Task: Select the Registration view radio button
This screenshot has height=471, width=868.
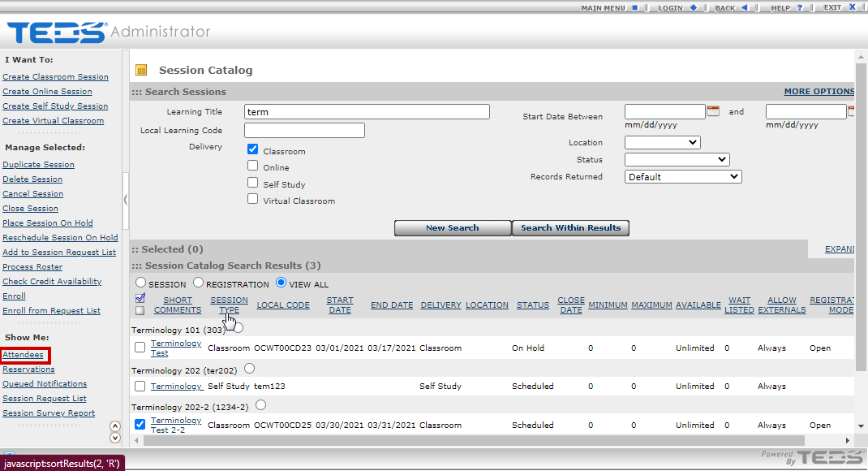Action: click(198, 283)
